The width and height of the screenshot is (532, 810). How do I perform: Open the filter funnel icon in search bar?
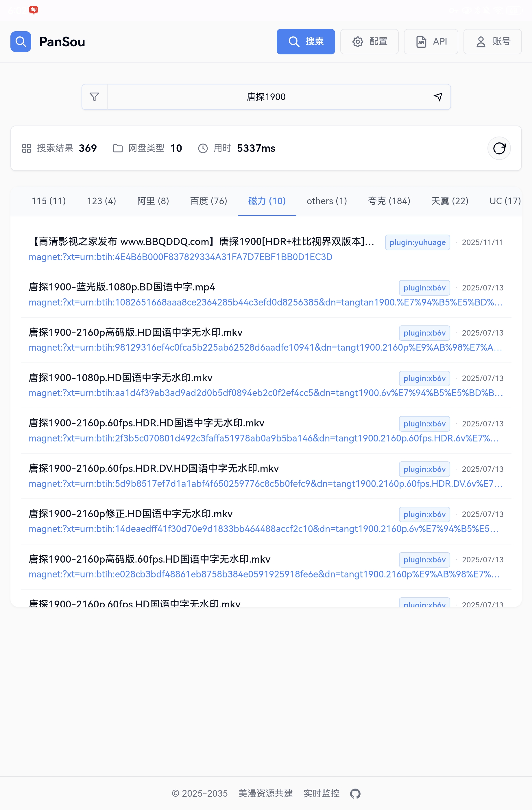point(94,97)
